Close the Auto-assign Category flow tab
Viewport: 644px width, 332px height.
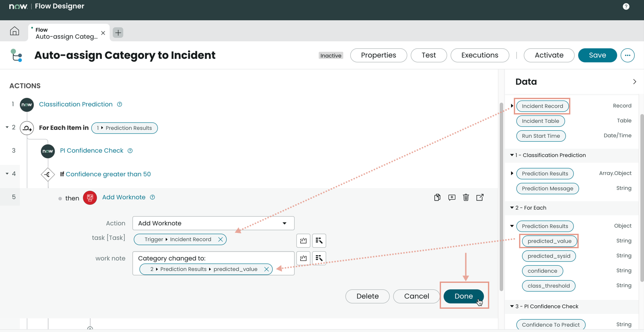point(103,33)
